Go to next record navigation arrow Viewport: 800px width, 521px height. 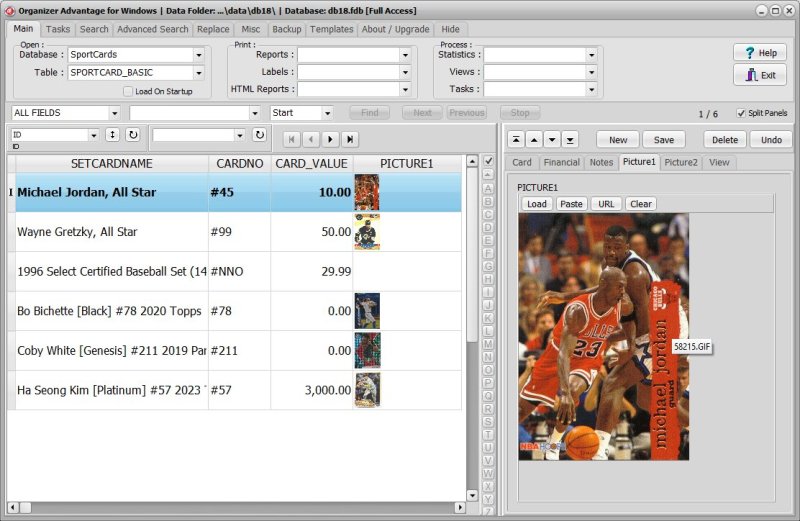point(330,139)
